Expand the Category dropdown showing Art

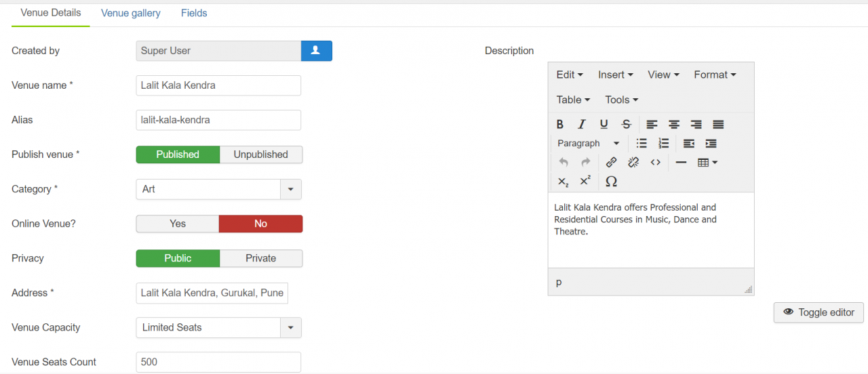tap(291, 189)
